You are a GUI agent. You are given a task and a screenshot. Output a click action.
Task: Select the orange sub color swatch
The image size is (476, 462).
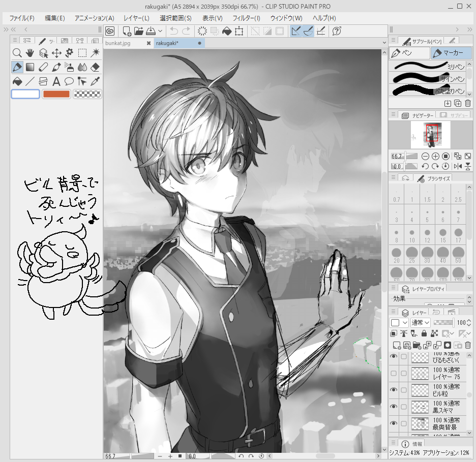(56, 94)
